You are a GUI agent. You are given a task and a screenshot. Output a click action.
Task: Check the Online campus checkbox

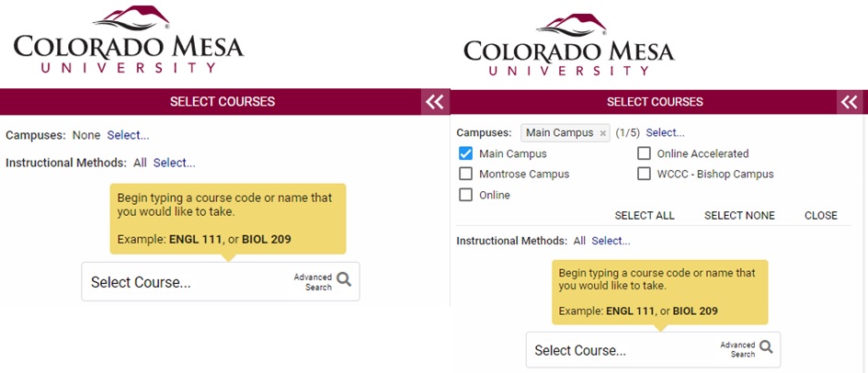pyautogui.click(x=465, y=195)
